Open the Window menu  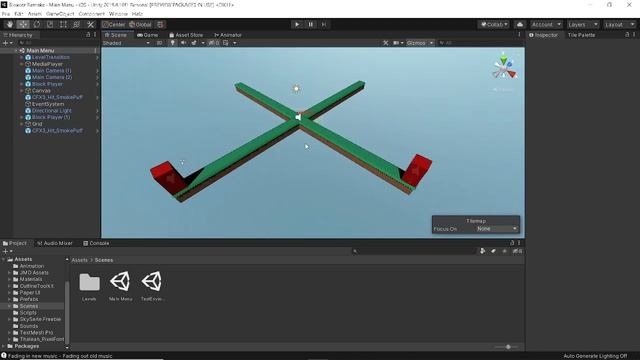tap(118, 14)
